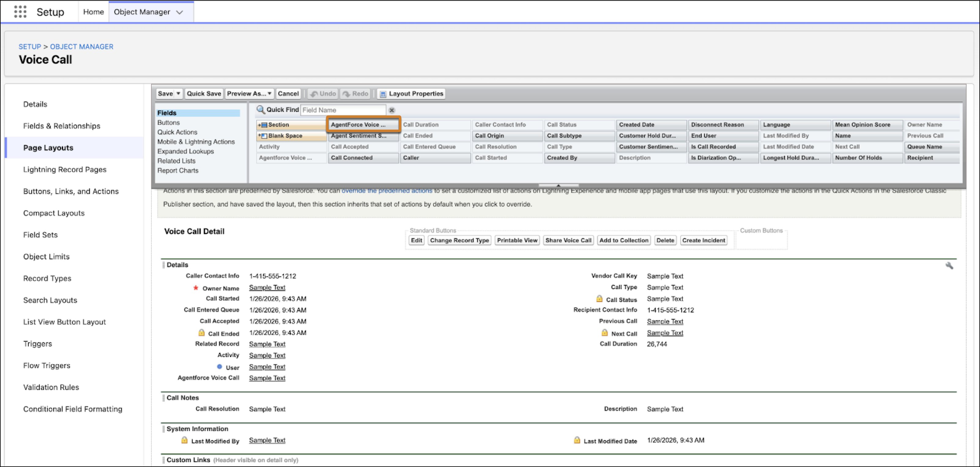Click the System Information section header
The height and width of the screenshot is (467, 980).
(198, 429)
